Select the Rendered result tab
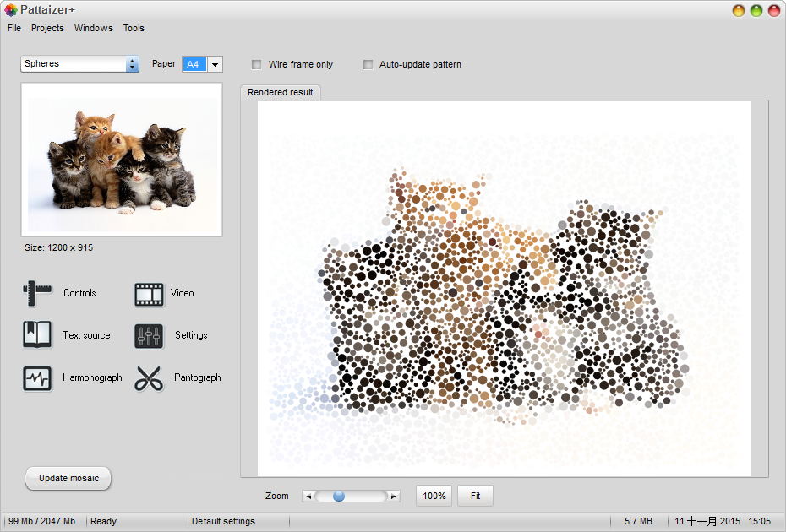 coord(280,92)
